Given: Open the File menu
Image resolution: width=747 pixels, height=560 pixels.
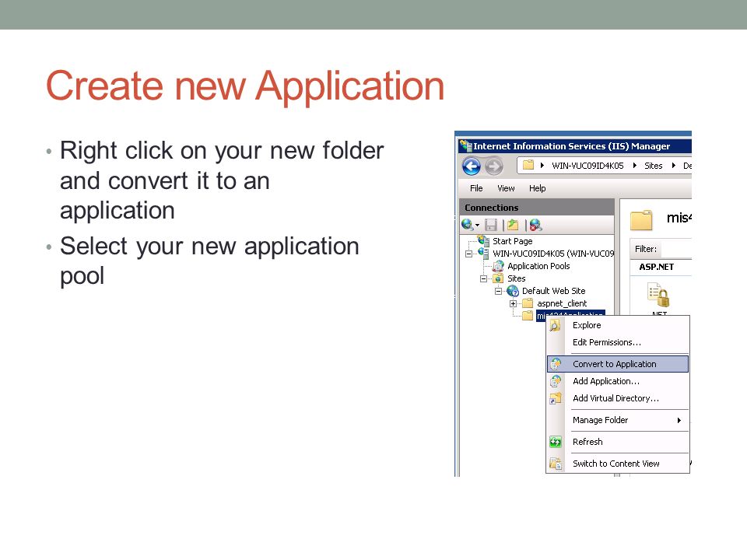Looking at the screenshot, I should tap(476, 188).
